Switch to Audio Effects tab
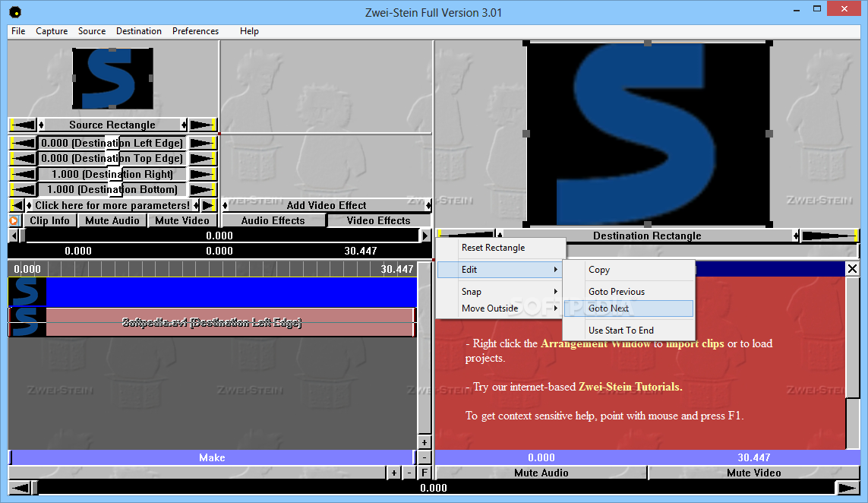The image size is (868, 503). [x=273, y=220]
